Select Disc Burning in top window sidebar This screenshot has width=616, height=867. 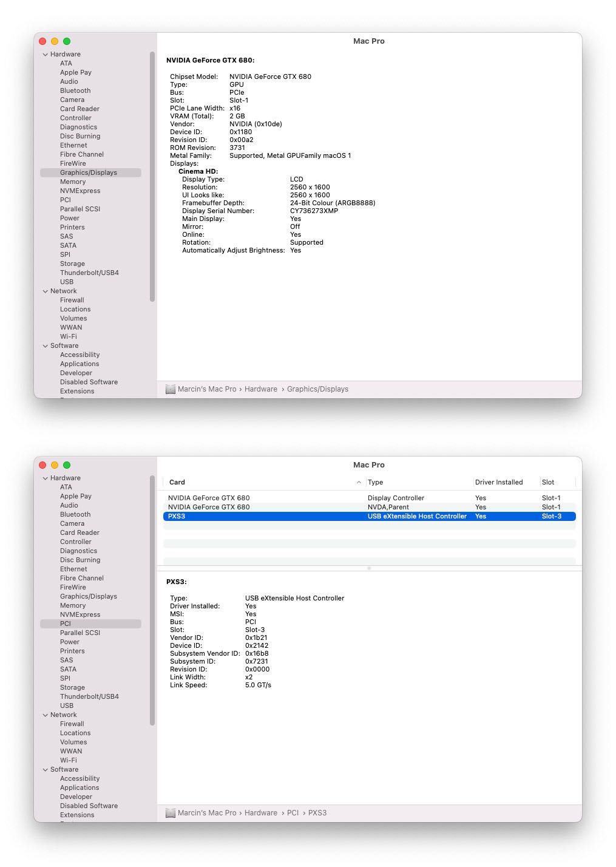tap(80, 136)
